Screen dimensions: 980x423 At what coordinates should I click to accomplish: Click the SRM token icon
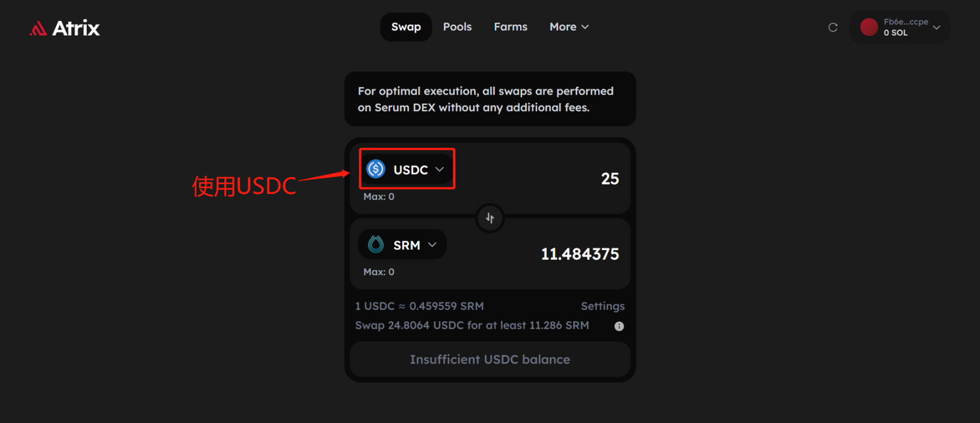click(x=375, y=244)
